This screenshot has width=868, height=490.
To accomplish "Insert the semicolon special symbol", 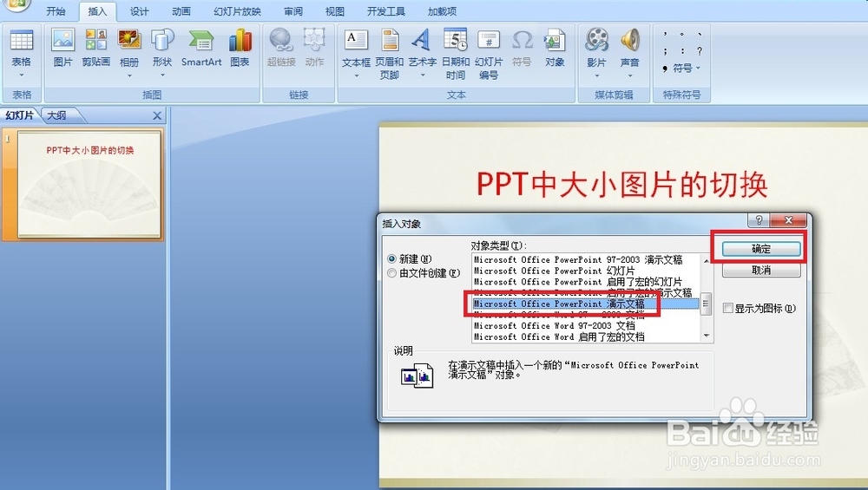I will (666, 51).
